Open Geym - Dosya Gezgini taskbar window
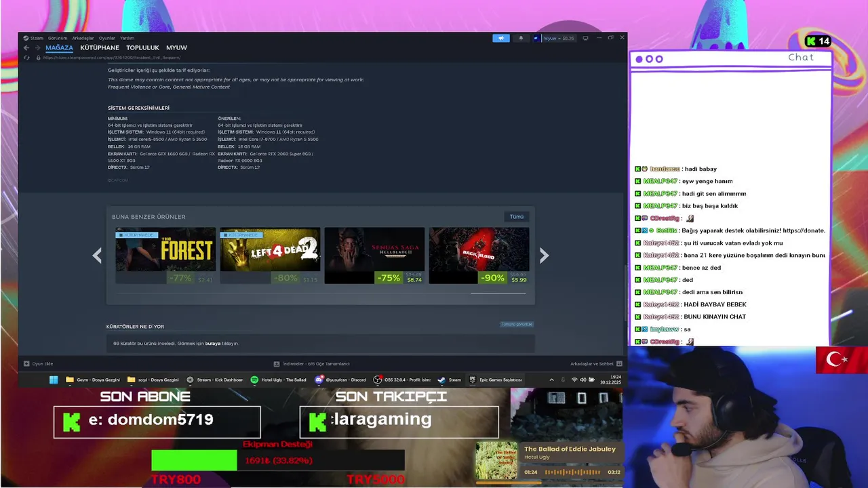The image size is (868, 488). point(93,380)
